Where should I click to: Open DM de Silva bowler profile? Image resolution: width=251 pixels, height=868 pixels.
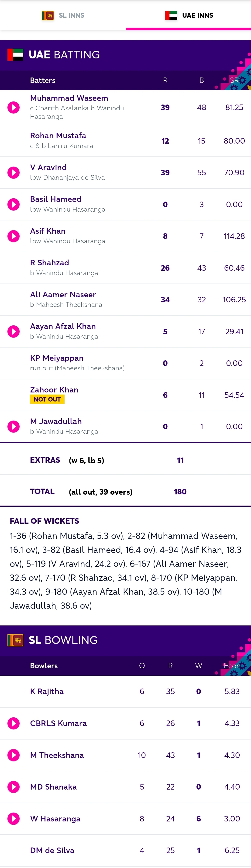pos(52,851)
